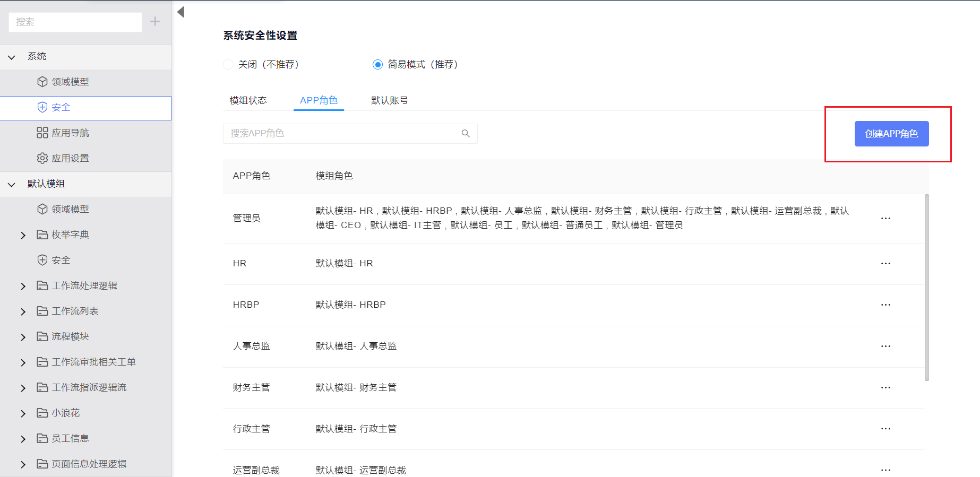Expand the 页面信息处理逻辑 folder

23,464
